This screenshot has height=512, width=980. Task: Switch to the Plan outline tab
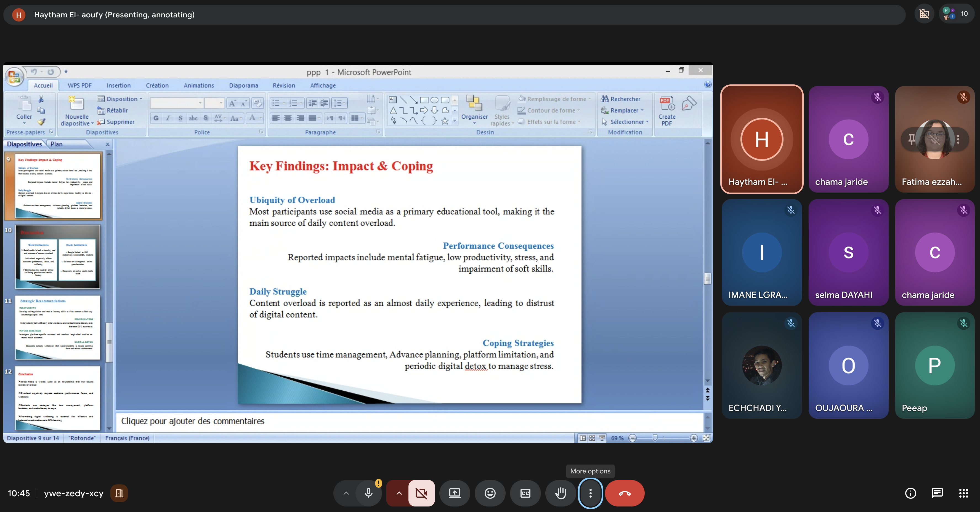(56, 144)
